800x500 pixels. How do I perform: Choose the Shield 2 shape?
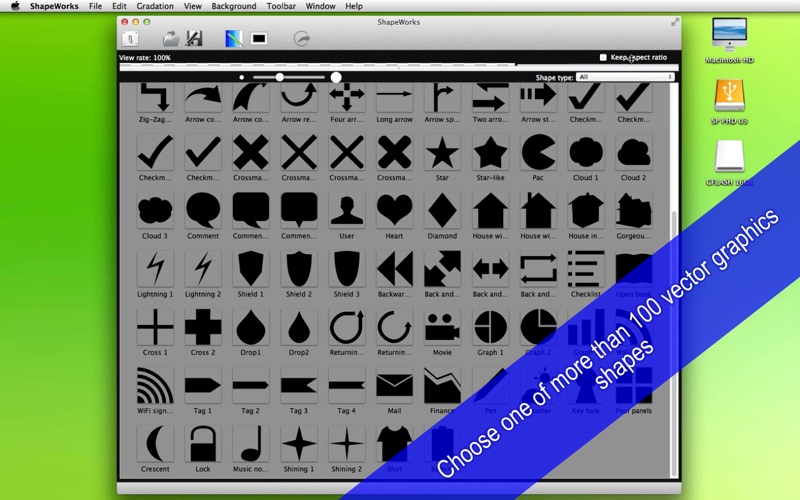(x=298, y=269)
